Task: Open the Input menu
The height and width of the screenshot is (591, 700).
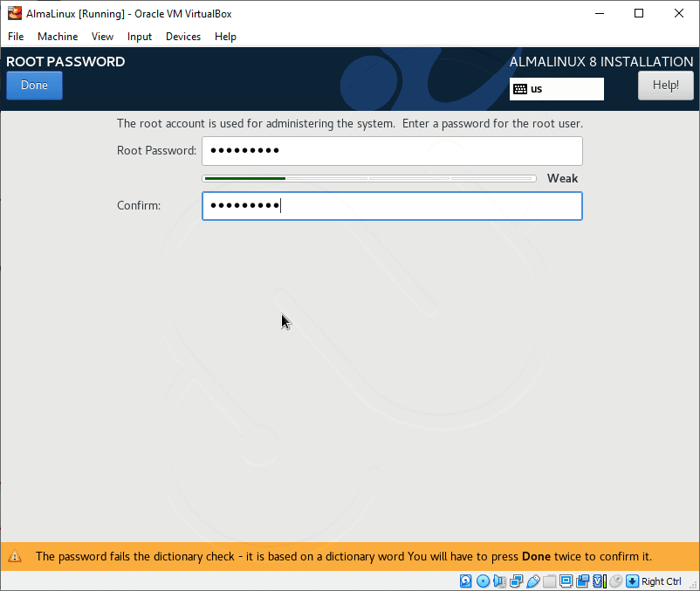Action: (x=140, y=37)
